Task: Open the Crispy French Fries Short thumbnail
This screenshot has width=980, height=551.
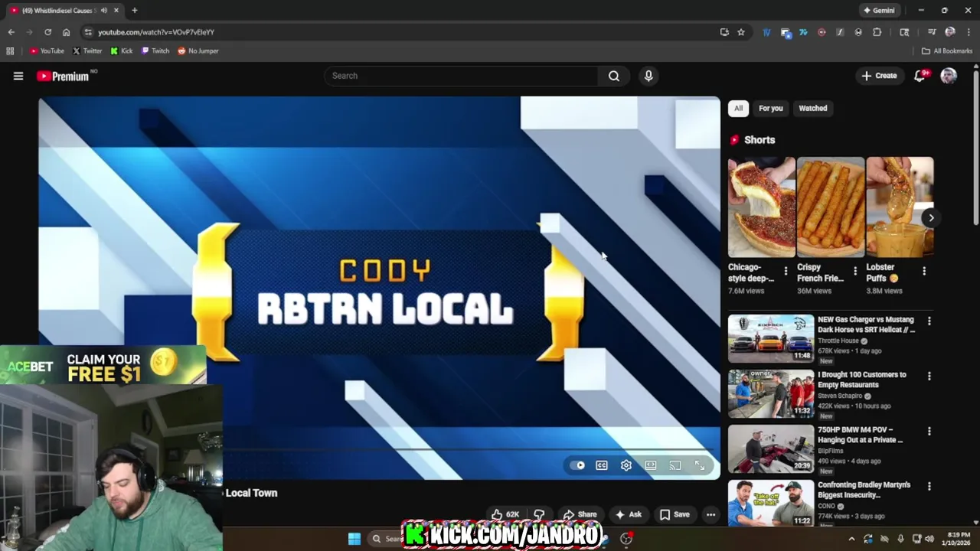Action: coord(831,207)
